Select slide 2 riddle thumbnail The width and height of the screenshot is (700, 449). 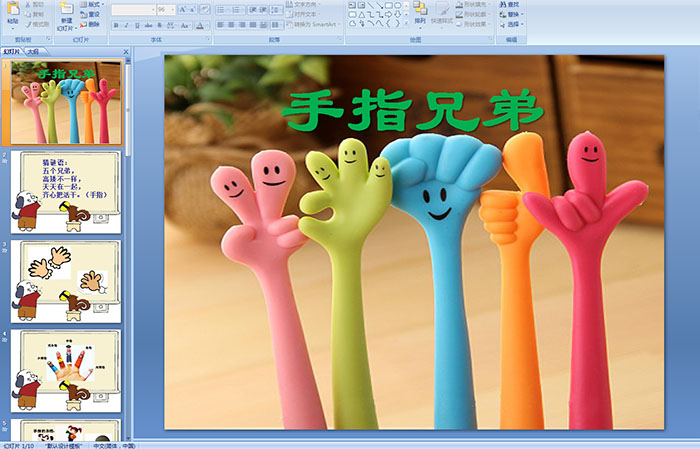66,192
